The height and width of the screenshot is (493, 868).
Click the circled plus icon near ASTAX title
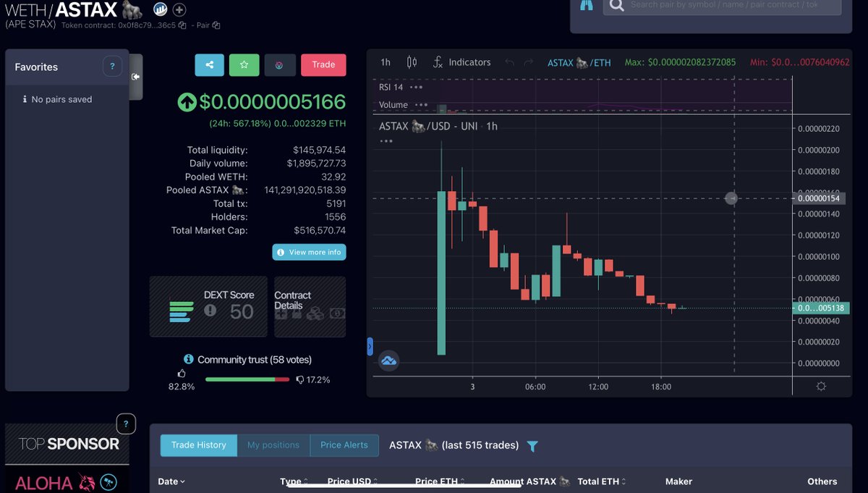[x=179, y=10]
